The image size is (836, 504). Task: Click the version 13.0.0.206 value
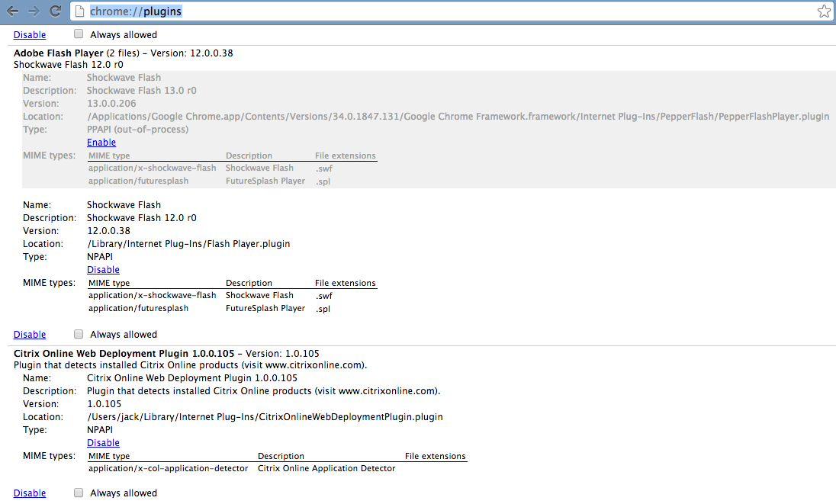(x=111, y=104)
